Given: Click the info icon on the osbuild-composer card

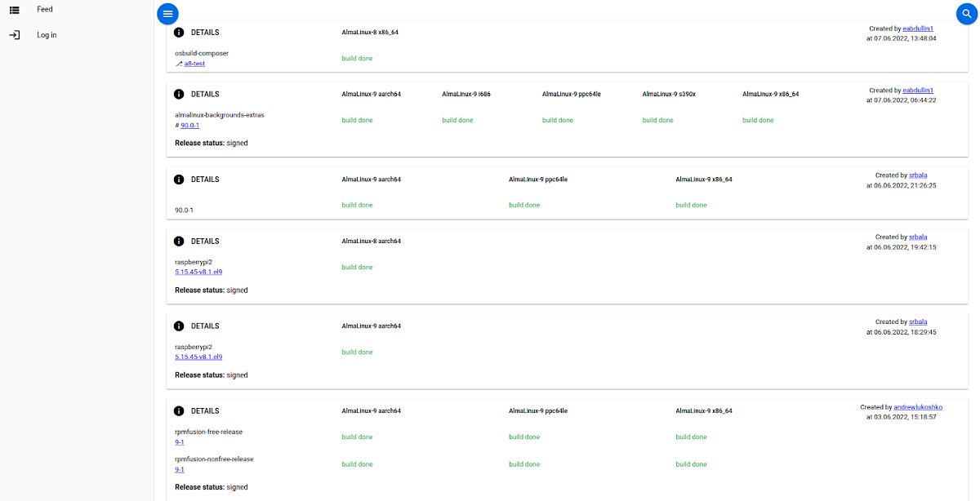Looking at the screenshot, I should click(x=179, y=32).
